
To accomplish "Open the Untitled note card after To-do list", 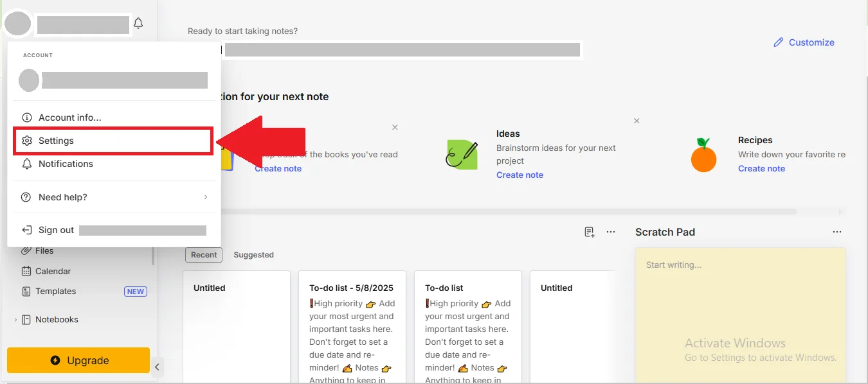I will tap(573, 327).
